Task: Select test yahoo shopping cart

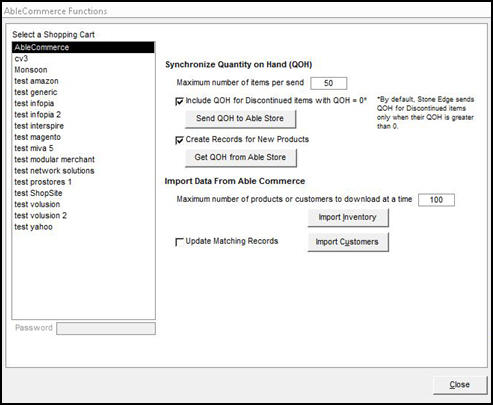Action: [x=83, y=227]
